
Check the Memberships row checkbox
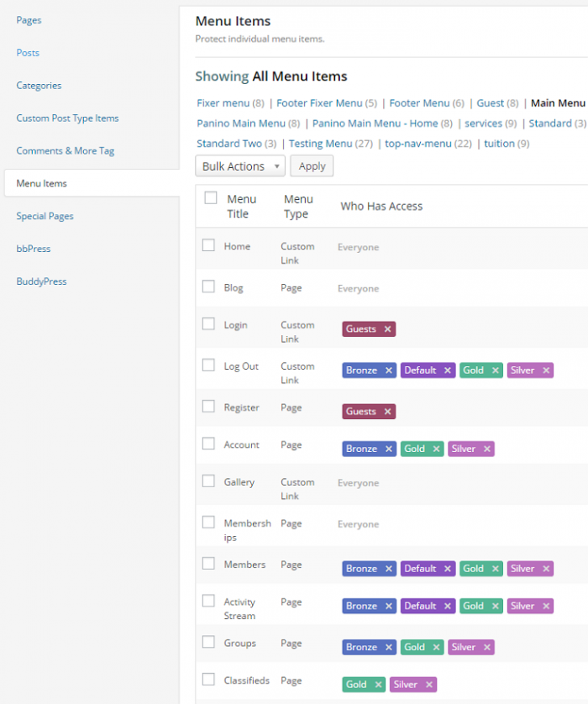click(x=208, y=523)
